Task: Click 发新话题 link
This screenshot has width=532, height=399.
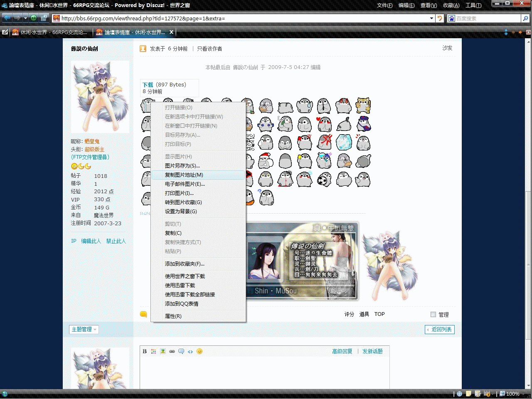Action: pyautogui.click(x=372, y=351)
